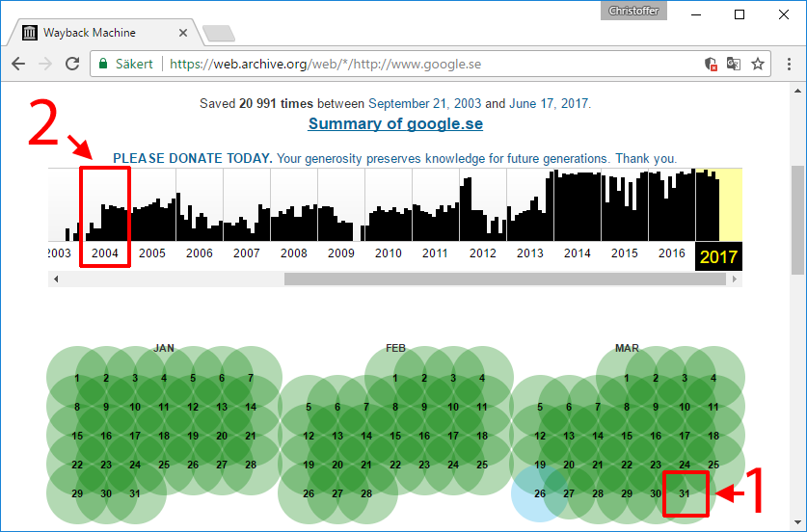Open the Summary of google.se link
Screen dimensions: 807x532
(395, 124)
